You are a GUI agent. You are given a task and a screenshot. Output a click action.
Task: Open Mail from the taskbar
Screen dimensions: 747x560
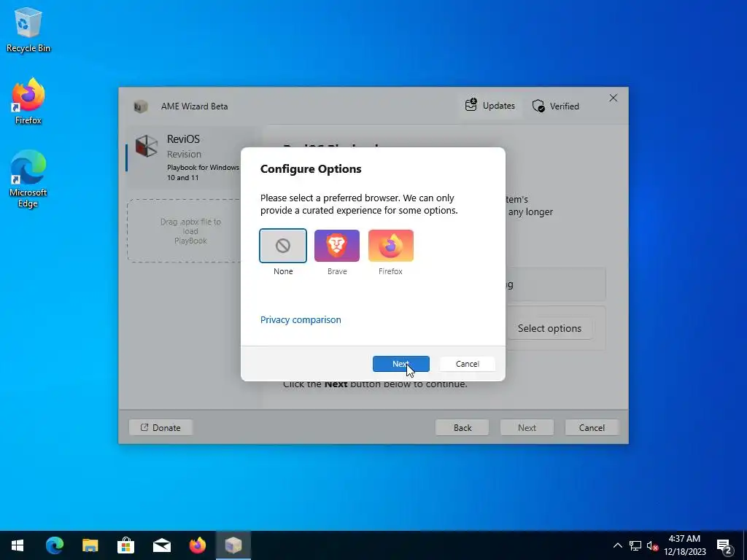[161, 545]
